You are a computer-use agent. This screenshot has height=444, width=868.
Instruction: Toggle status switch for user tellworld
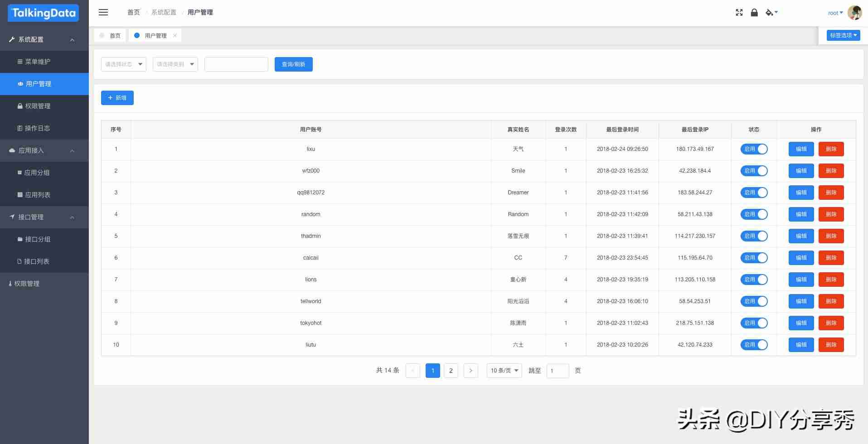point(754,301)
